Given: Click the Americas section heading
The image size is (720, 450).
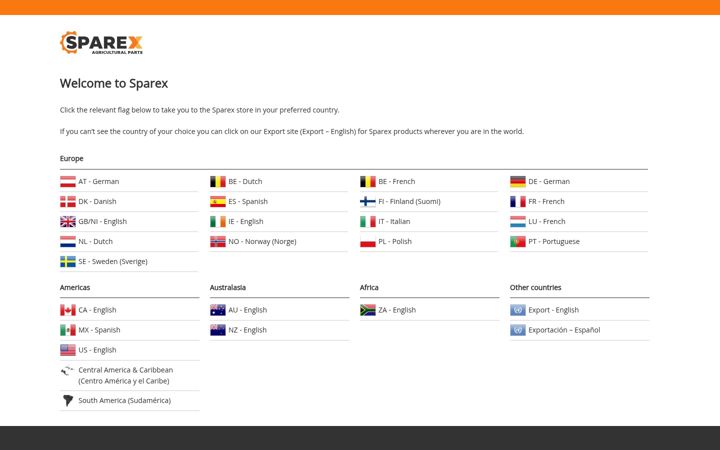Looking at the screenshot, I should click(75, 287).
